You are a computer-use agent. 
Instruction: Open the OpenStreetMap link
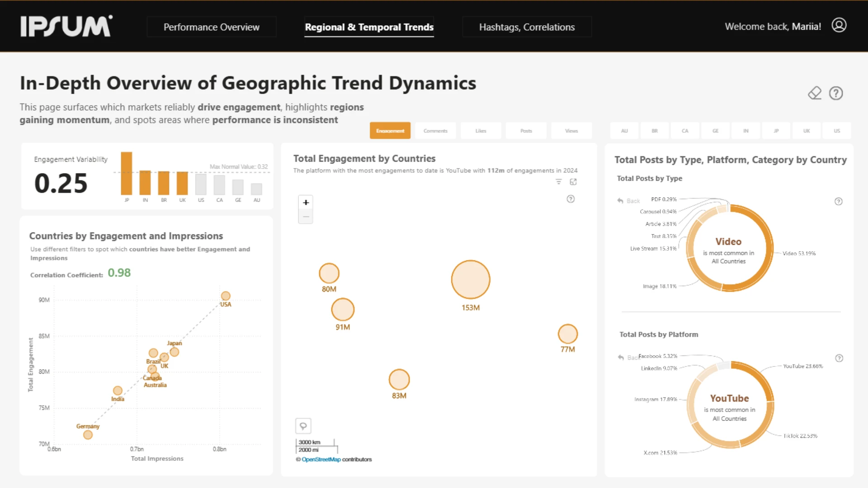321,460
